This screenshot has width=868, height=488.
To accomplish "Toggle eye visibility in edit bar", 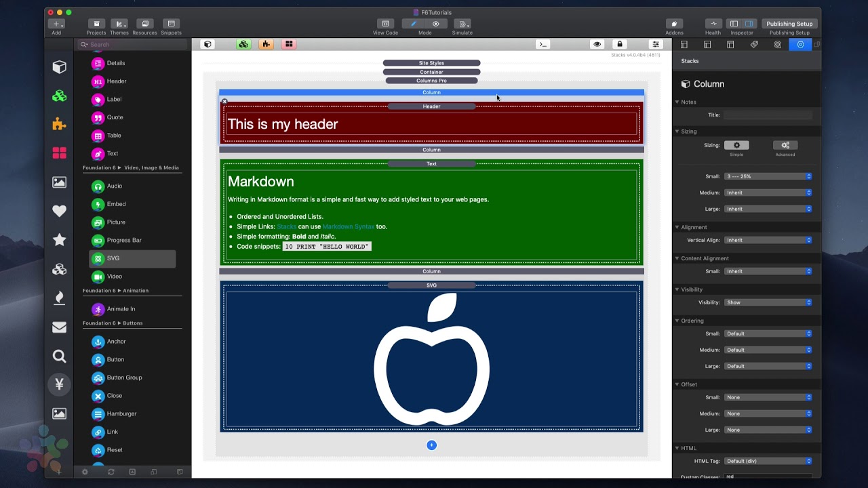I will point(597,44).
